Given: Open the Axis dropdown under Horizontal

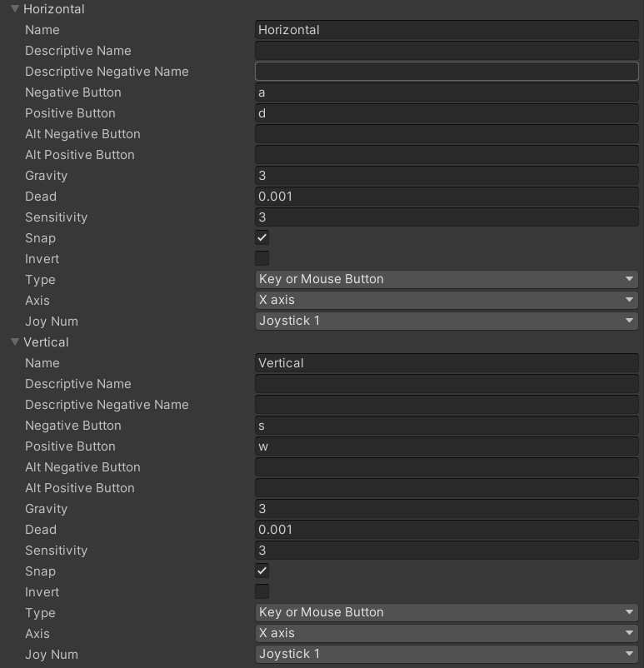Looking at the screenshot, I should click(x=447, y=300).
